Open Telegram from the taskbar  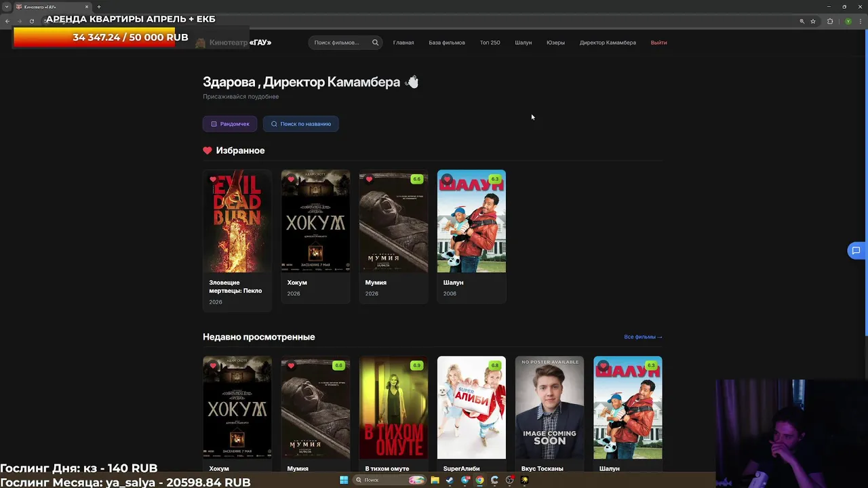[x=465, y=480]
